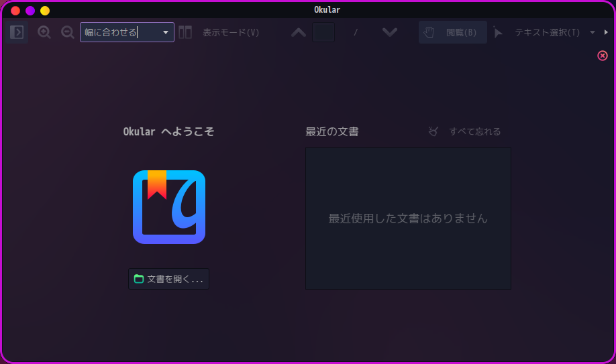The image size is (616, 364).
Task: Expand the テキスト選択 tool dropdown arrow
Action: tap(593, 32)
